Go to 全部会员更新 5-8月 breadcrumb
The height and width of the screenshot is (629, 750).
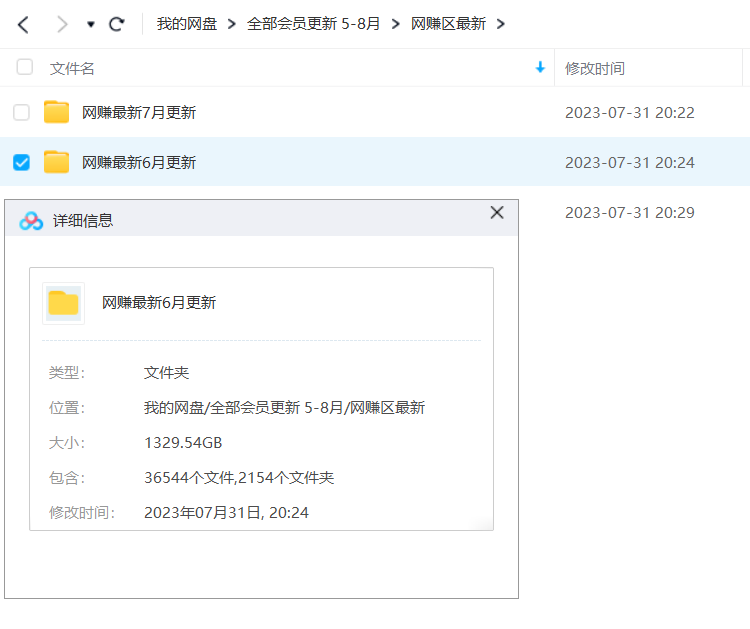click(314, 24)
